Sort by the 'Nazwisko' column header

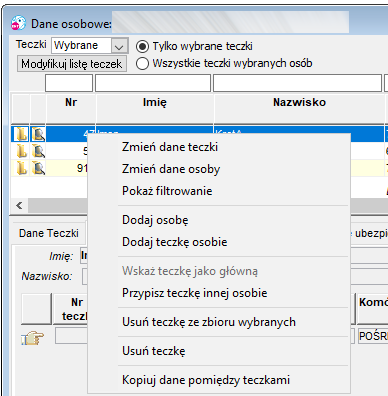tap(299, 109)
